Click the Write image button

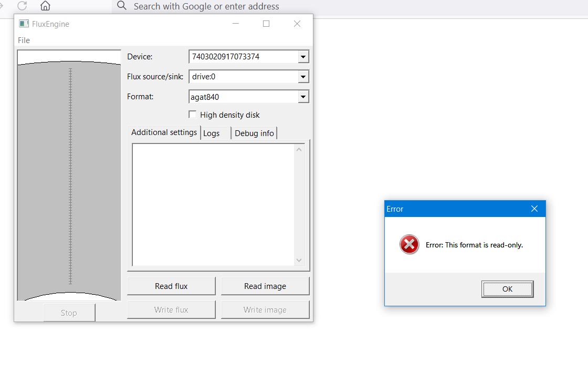(x=265, y=309)
